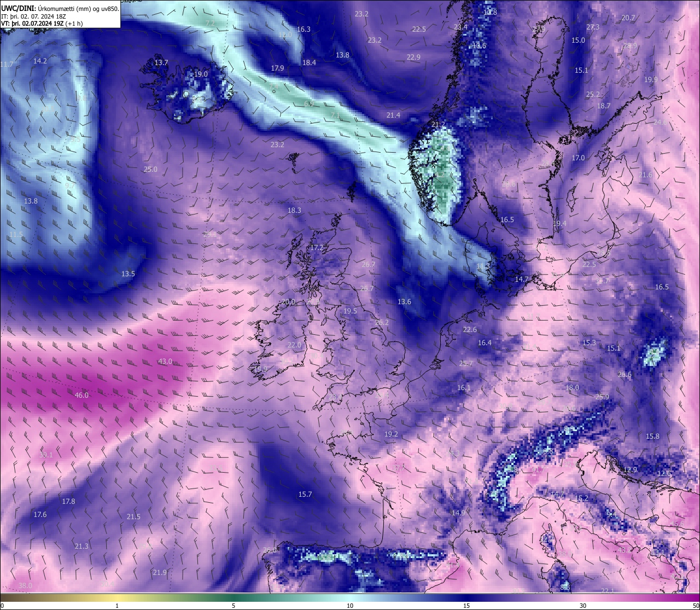Click the 18.7 value near Lake Ladoga
Screen dimensions: 700x610
[603, 106]
